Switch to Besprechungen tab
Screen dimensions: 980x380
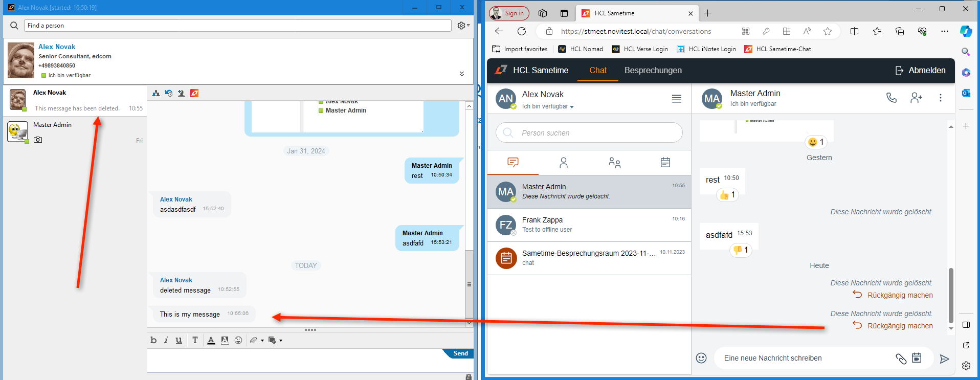click(x=653, y=71)
